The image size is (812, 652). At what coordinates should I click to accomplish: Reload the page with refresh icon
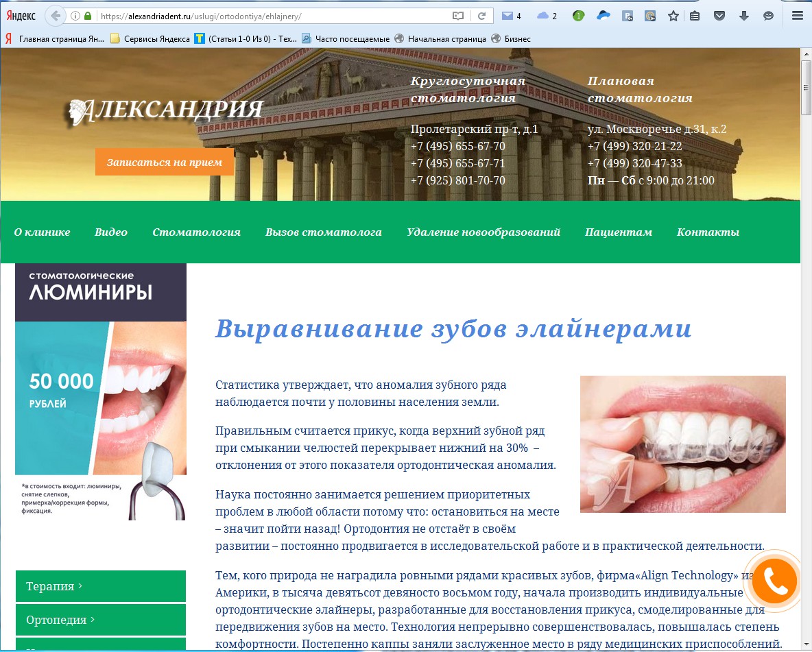click(x=481, y=16)
